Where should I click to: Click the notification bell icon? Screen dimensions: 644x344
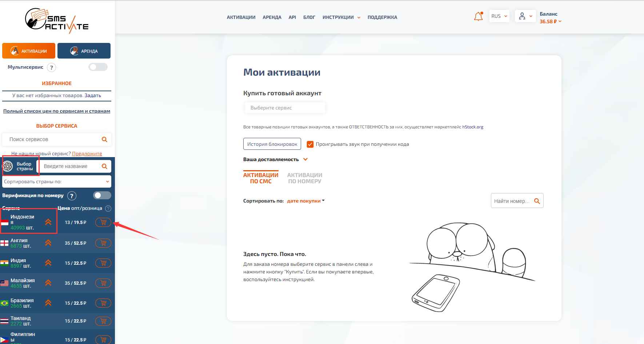tap(478, 16)
